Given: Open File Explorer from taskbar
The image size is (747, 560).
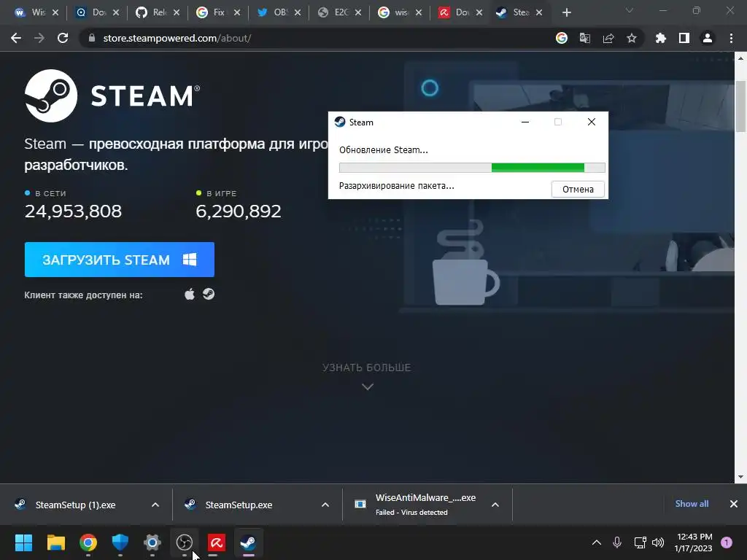Looking at the screenshot, I should [x=55, y=542].
